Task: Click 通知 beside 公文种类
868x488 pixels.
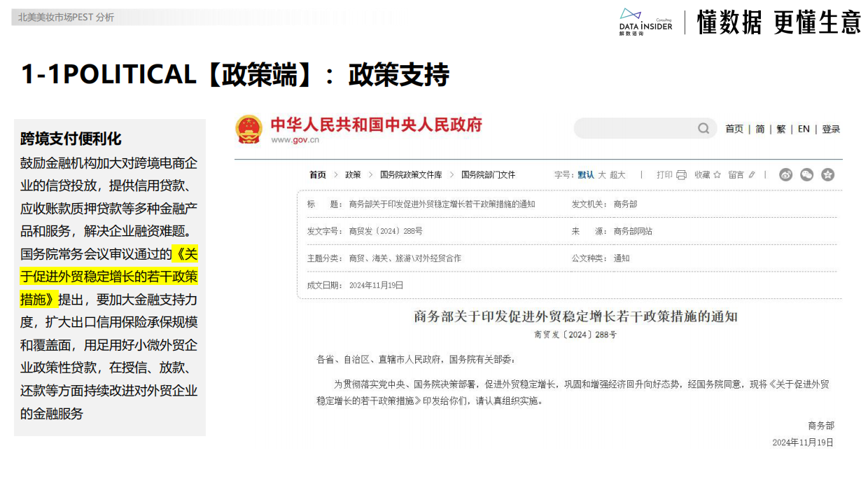Action: 622,258
